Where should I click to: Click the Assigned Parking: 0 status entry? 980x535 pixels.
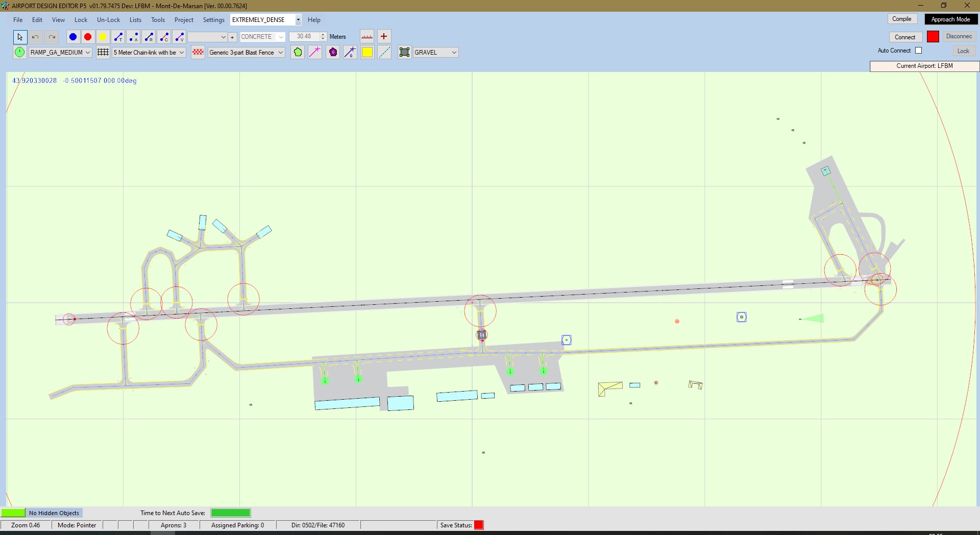[237, 525]
